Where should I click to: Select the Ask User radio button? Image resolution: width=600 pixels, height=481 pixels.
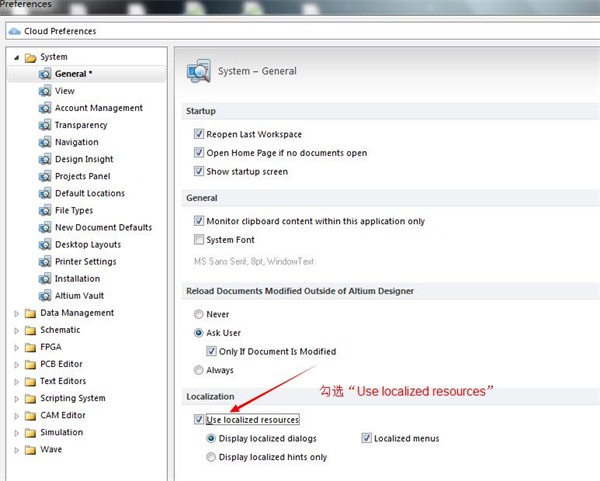[198, 333]
